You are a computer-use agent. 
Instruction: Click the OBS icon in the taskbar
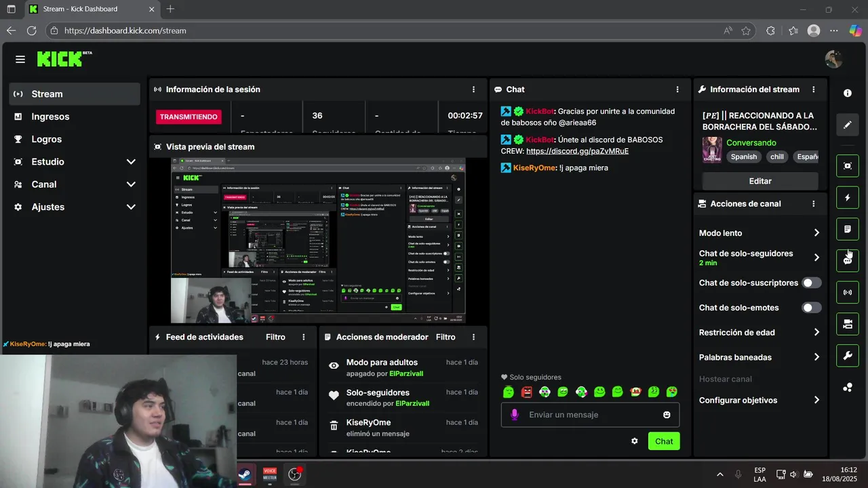pyautogui.click(x=295, y=474)
